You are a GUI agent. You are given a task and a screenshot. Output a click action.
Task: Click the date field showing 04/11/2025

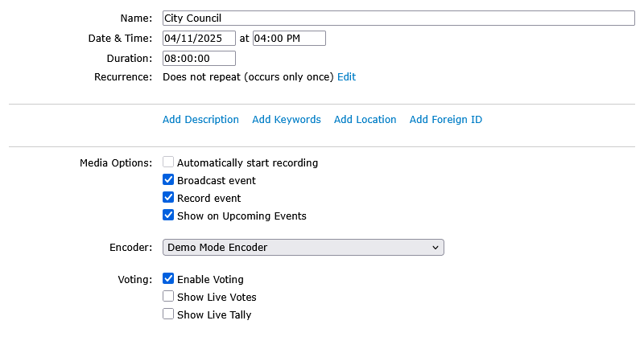click(199, 38)
